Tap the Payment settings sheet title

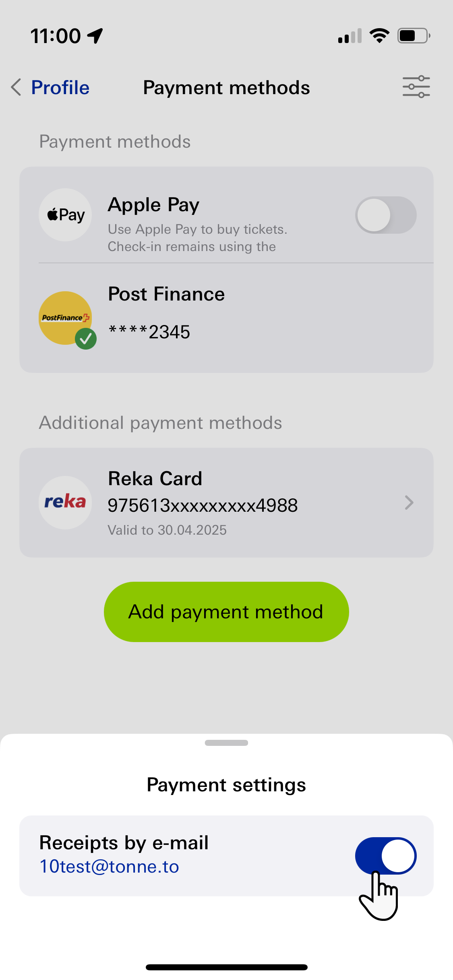(x=226, y=784)
